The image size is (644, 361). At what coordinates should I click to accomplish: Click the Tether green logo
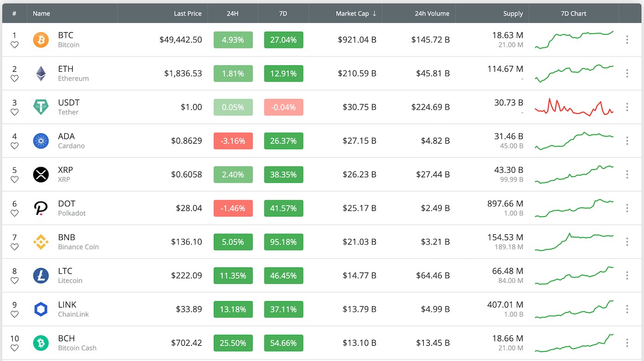tap(41, 107)
